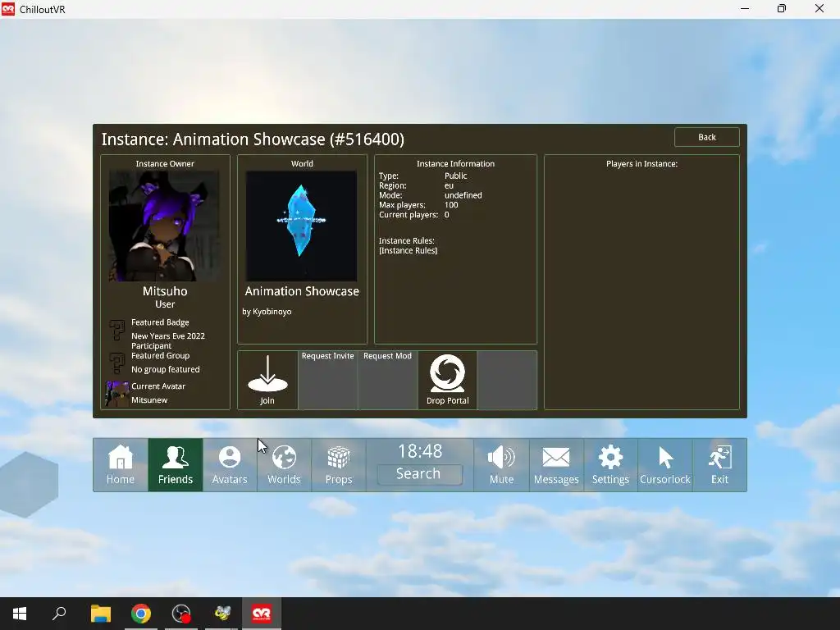Join the Animation Showcase instance
This screenshot has width=840, height=630.
267,381
